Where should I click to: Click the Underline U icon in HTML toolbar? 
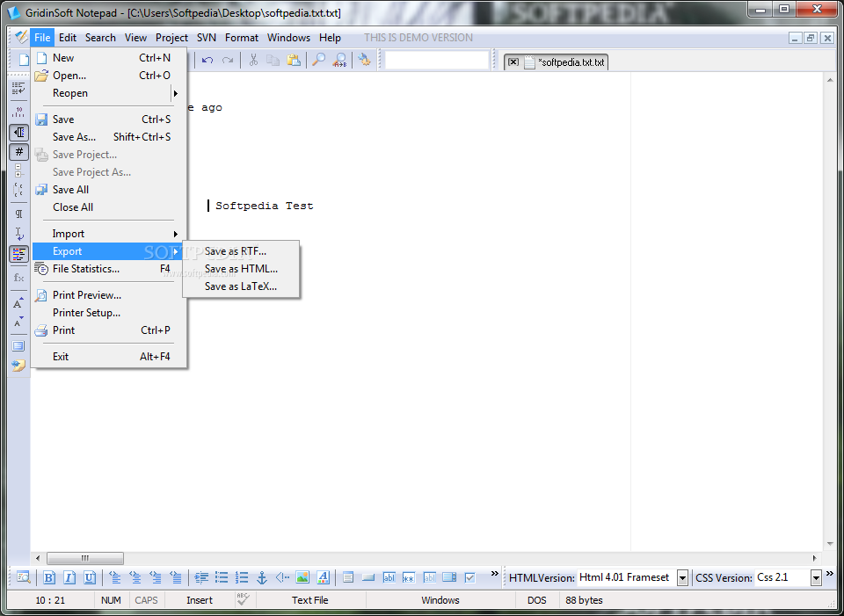coord(90,578)
